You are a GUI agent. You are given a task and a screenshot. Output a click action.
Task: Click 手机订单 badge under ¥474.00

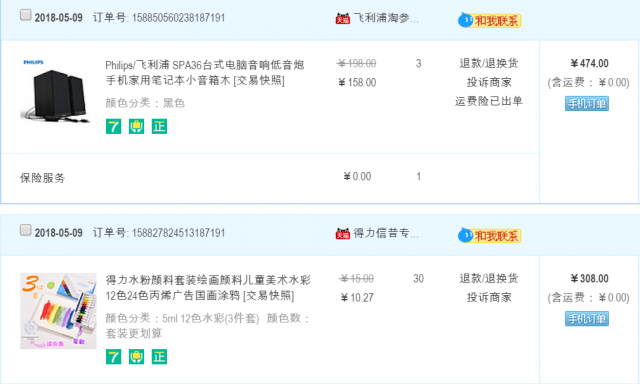coord(587,104)
